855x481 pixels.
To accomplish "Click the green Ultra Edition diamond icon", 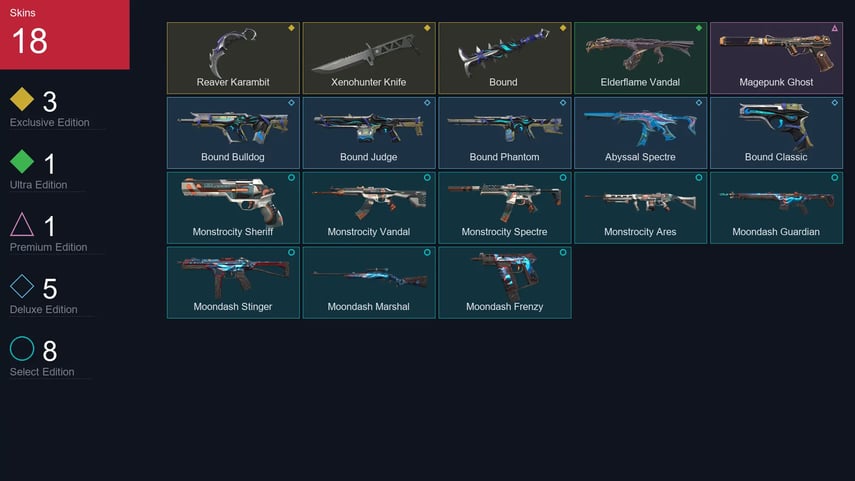I will (22, 161).
